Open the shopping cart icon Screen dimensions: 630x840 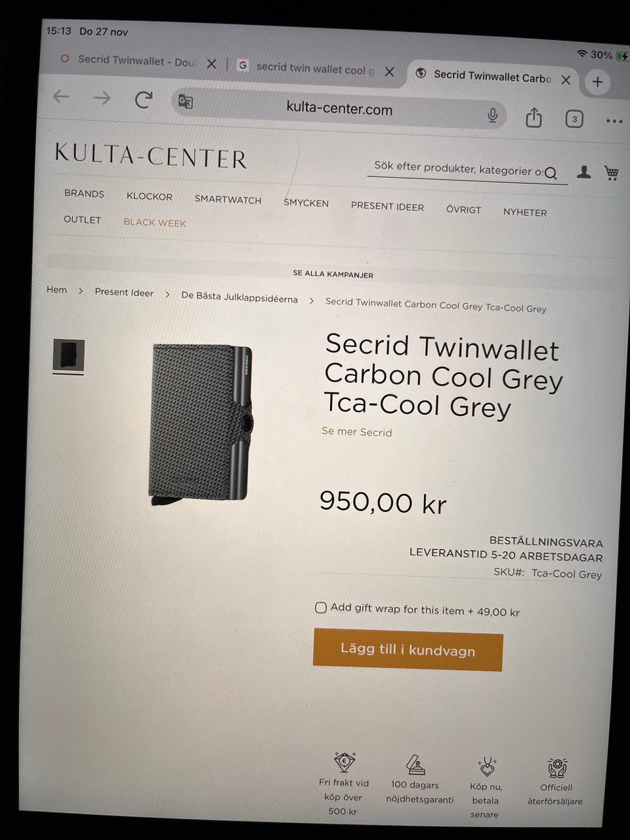[612, 173]
